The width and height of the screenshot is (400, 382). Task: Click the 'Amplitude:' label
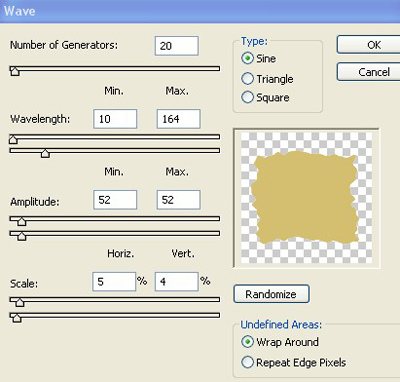tap(35, 201)
